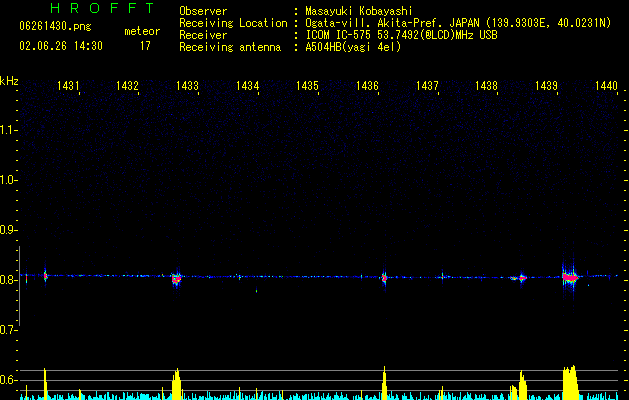This screenshot has width=629, height=400.
Task: Click the large meteor echo near 1439
Action: (570, 277)
